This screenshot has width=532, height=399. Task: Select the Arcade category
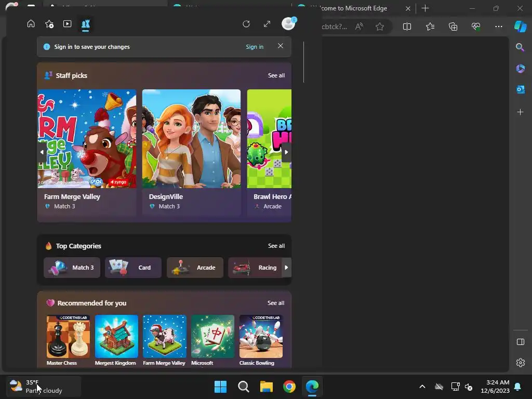195,268
